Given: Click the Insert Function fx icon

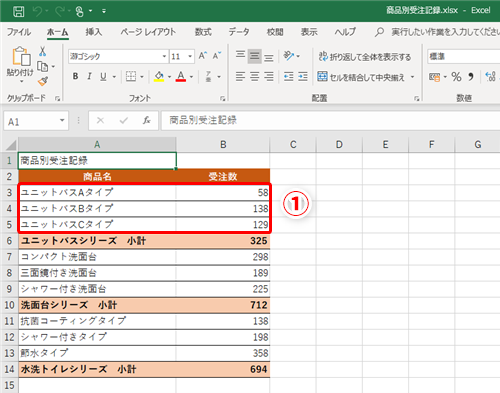Looking at the screenshot, I should (147, 120).
